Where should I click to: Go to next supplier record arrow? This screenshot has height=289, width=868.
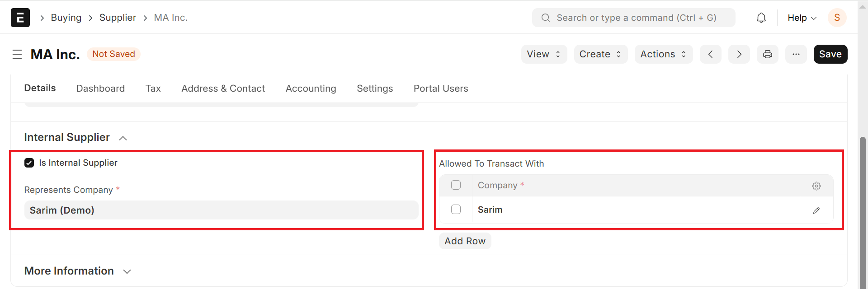739,54
